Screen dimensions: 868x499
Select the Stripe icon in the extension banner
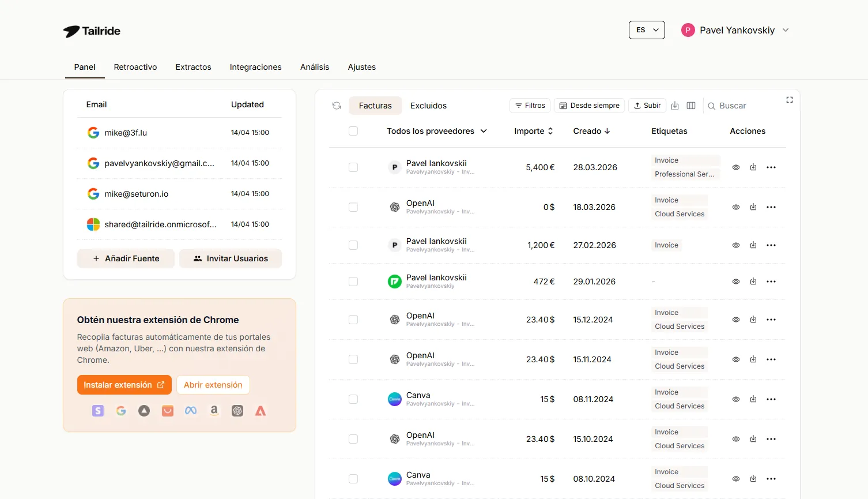click(x=97, y=411)
